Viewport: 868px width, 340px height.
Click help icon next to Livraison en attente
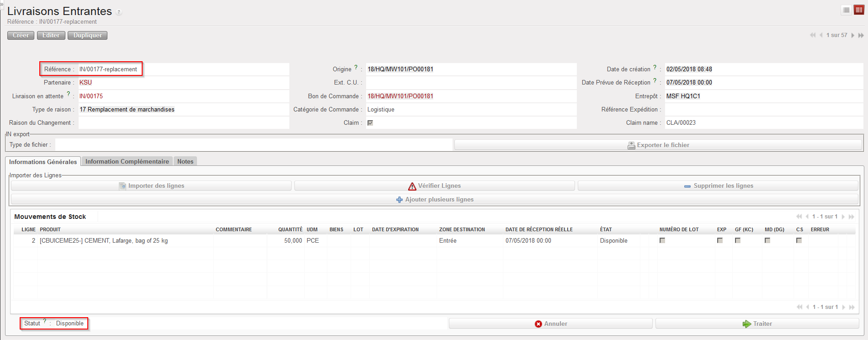(x=69, y=94)
